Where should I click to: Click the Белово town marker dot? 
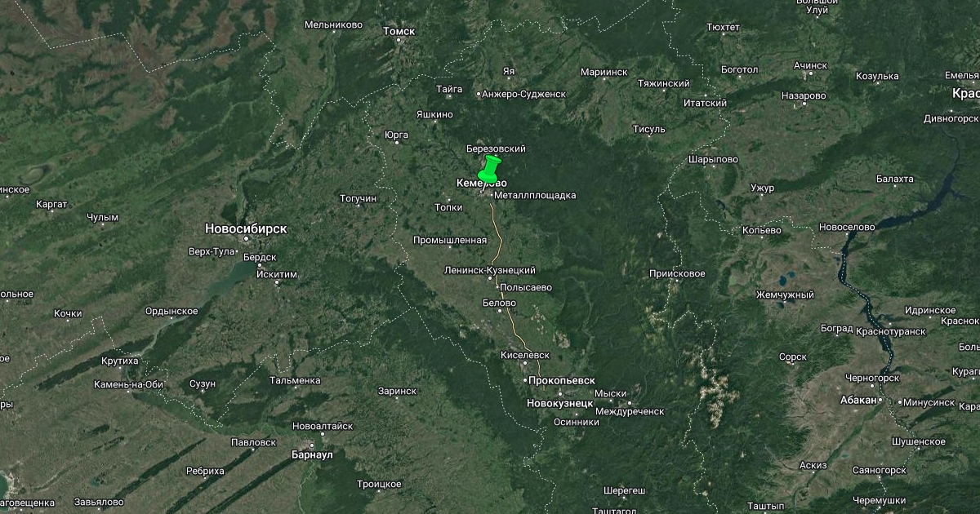tap(501, 312)
